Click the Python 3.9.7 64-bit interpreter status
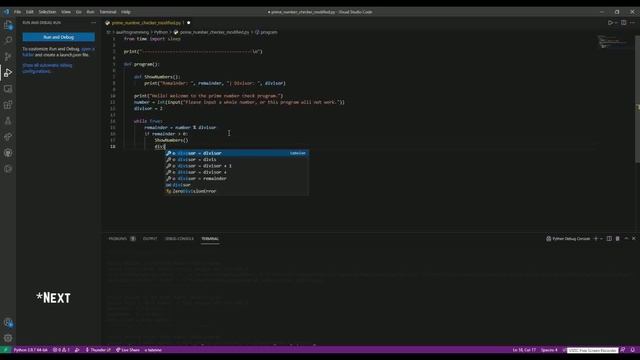Viewport: 640px width, 360px height. (x=31, y=350)
